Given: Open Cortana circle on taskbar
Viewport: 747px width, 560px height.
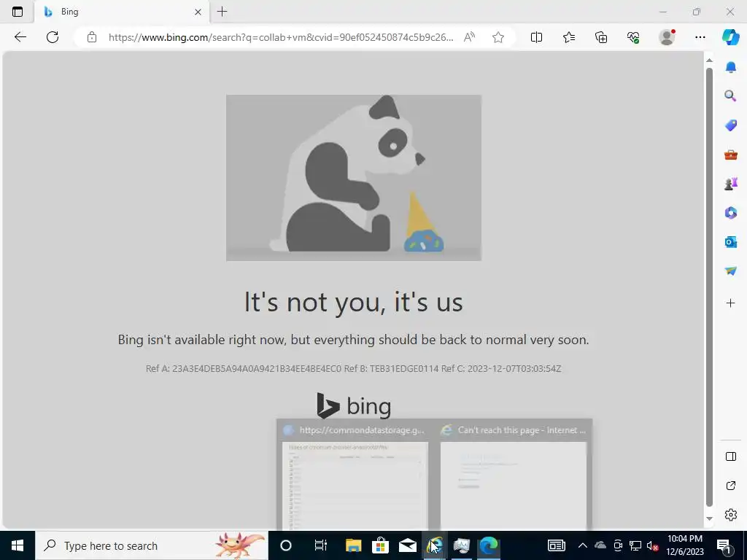Looking at the screenshot, I should (x=286, y=545).
